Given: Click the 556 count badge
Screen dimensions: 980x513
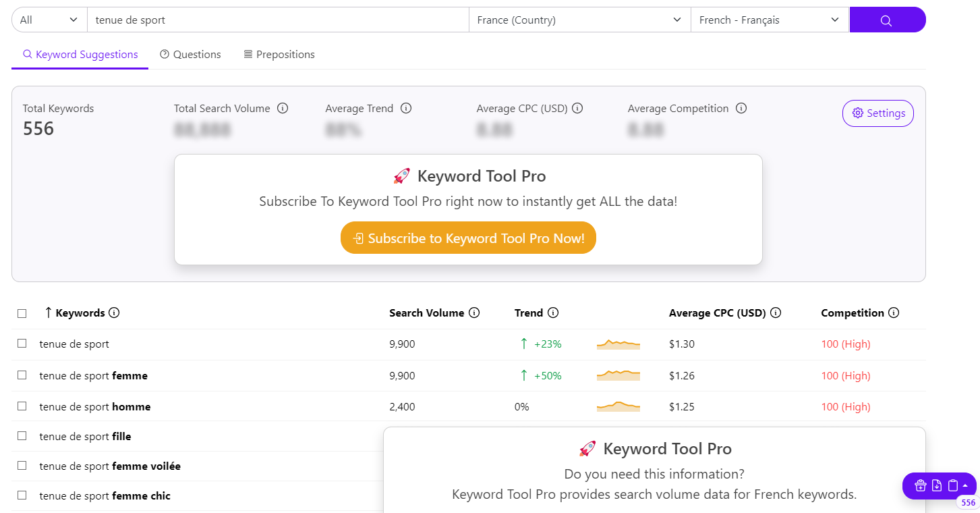Looking at the screenshot, I should click(x=968, y=503).
